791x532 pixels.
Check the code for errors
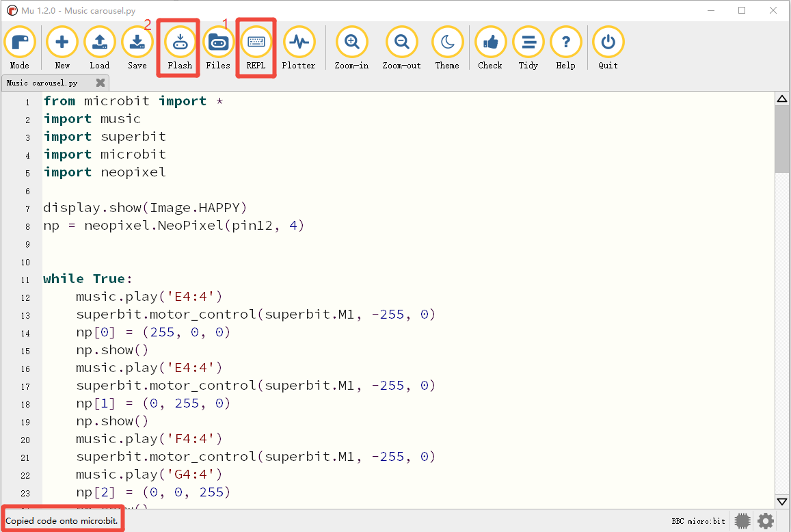[x=490, y=48]
